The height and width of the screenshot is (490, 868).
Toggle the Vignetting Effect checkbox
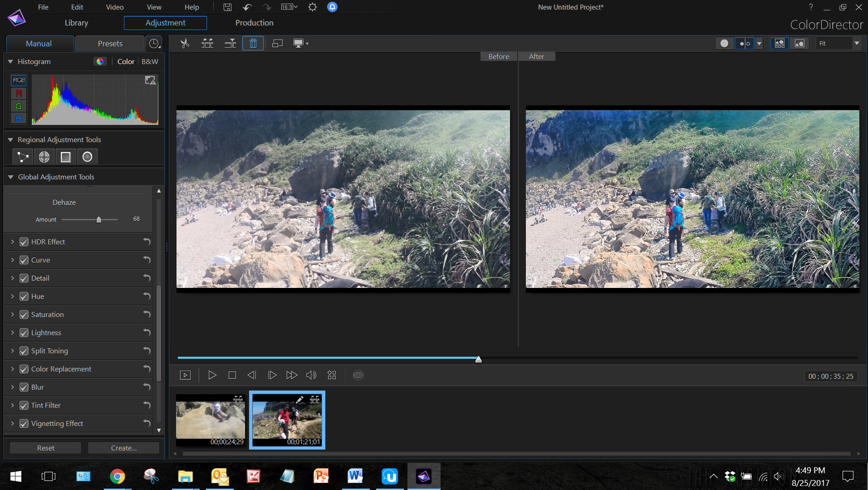pyautogui.click(x=24, y=423)
